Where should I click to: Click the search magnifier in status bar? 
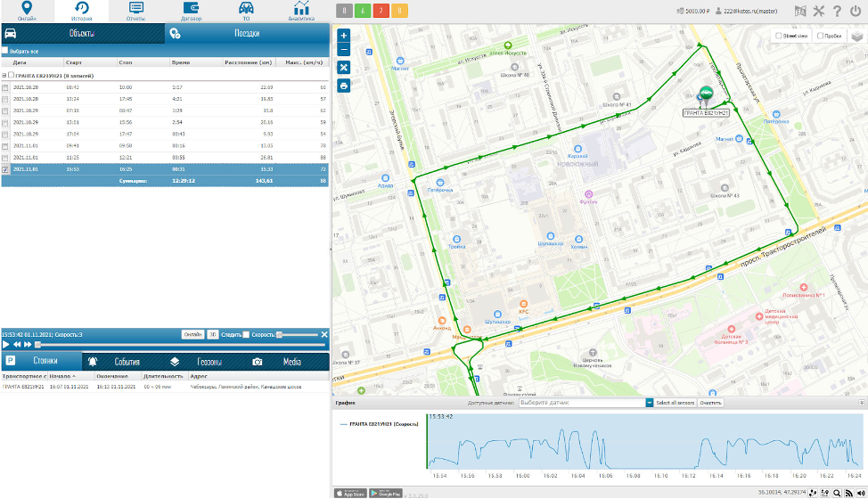click(x=837, y=493)
